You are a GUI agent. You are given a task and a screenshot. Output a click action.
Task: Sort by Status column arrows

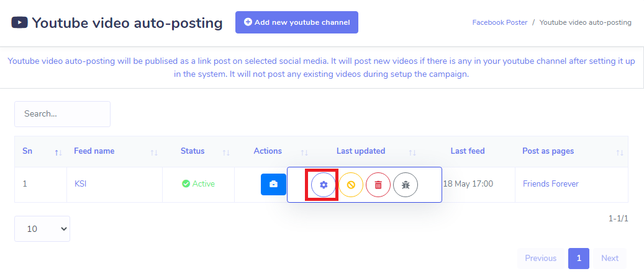[226, 153]
